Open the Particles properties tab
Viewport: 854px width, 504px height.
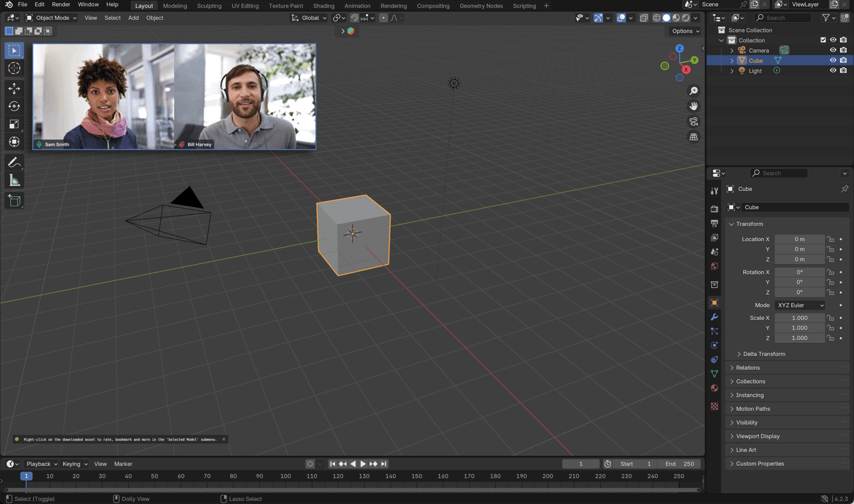[714, 331]
